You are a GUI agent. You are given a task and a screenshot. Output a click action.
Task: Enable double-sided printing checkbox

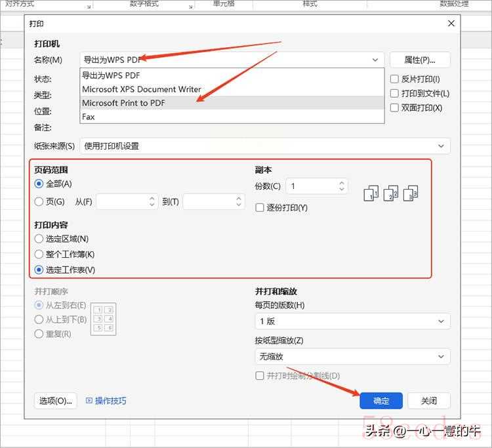(394, 108)
